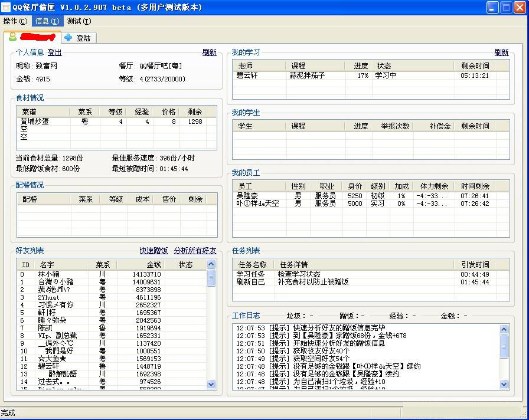Image resolution: width=529 pixels, height=420 pixels.
Task: Click work log scroll up arrow
Action: click(504, 329)
